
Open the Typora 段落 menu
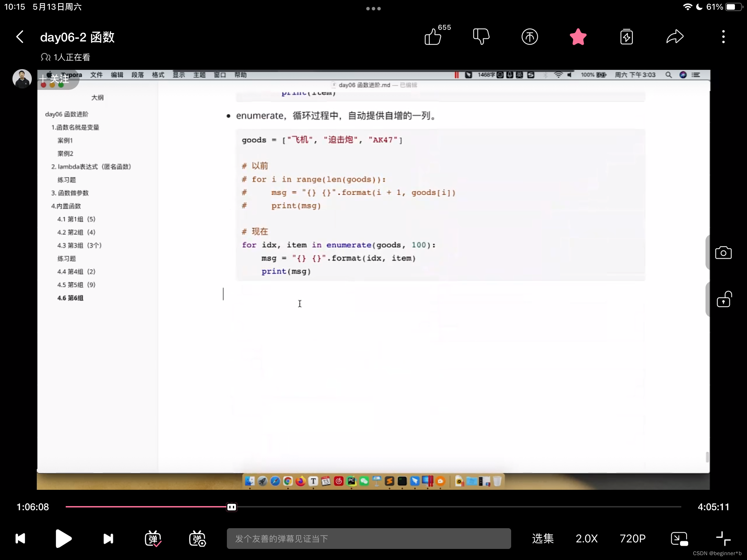137,75
